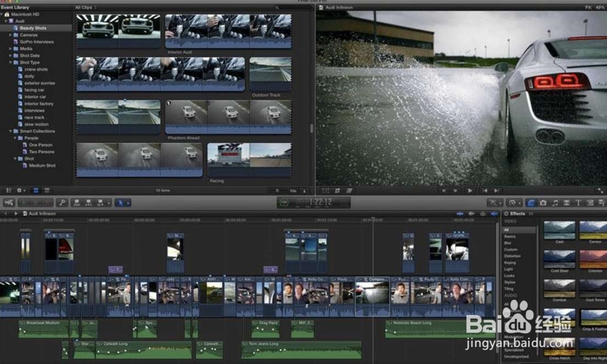Select the Cold Steel effect thumbnail
This screenshot has height=364, width=607.
coord(559,259)
